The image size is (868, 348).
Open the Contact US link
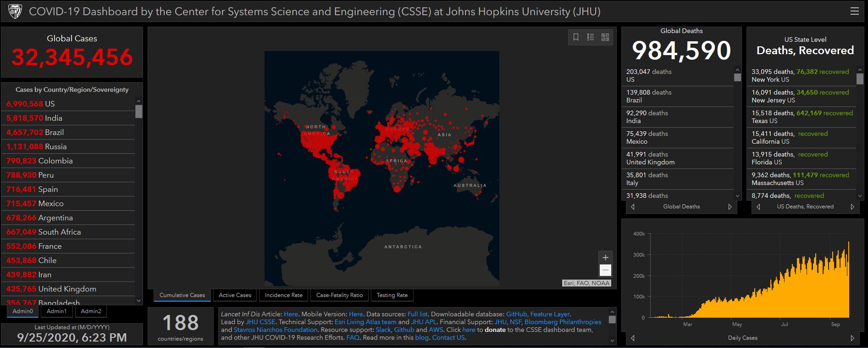tap(448, 337)
